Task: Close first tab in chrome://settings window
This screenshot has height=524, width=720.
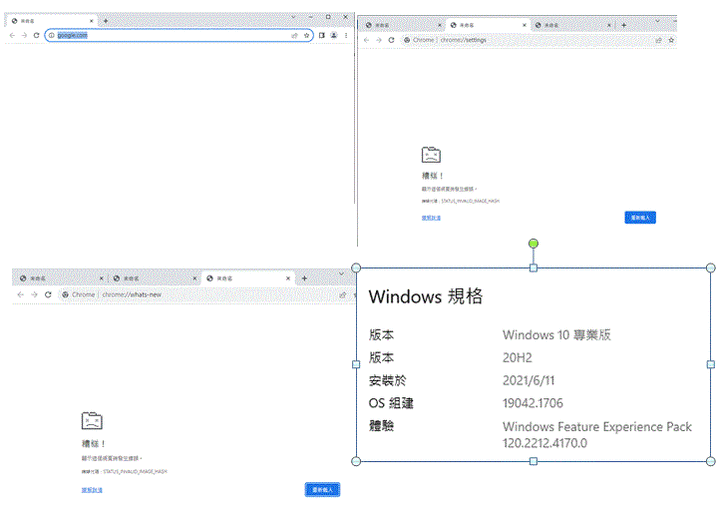Action: (439, 25)
